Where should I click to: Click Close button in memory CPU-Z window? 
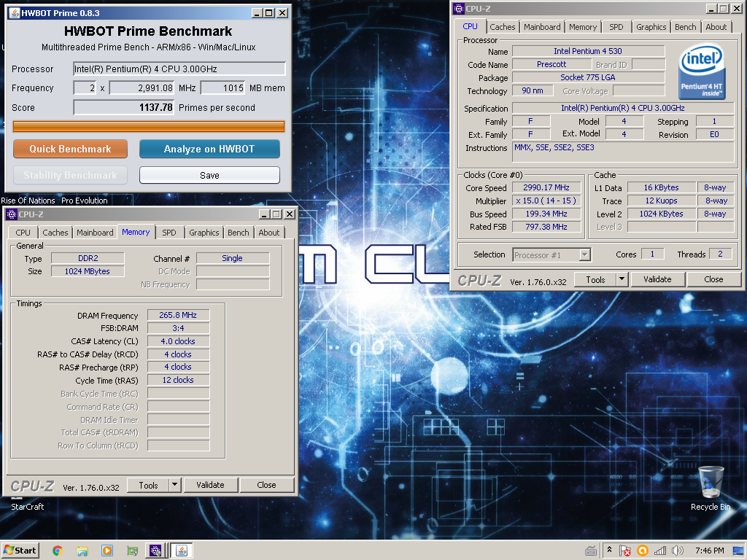266,485
